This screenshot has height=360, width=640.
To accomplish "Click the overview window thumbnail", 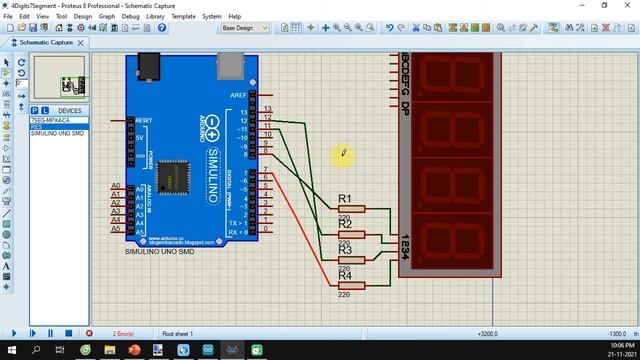I will click(60, 78).
